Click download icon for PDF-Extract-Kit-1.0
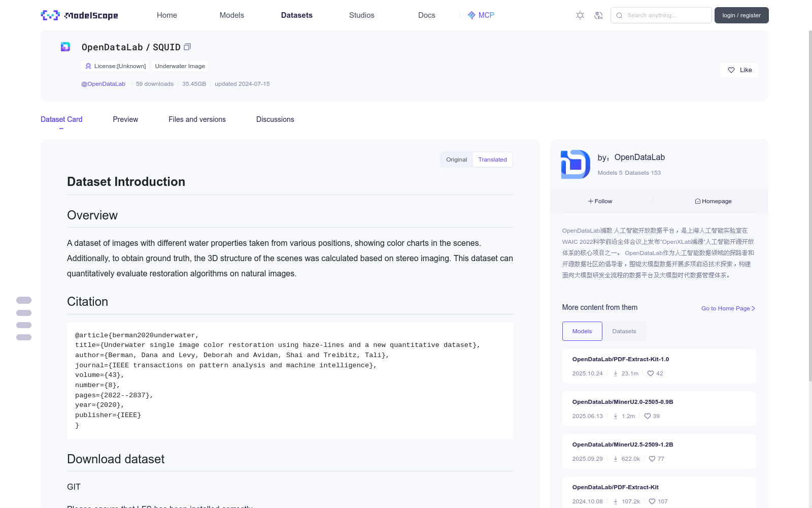The height and width of the screenshot is (508, 812). [x=616, y=373]
